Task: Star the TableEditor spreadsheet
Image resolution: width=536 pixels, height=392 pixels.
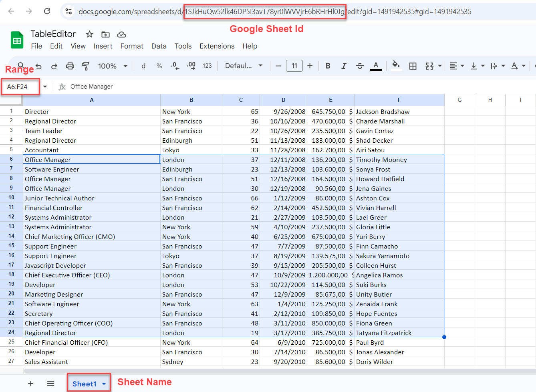Action: click(x=89, y=34)
